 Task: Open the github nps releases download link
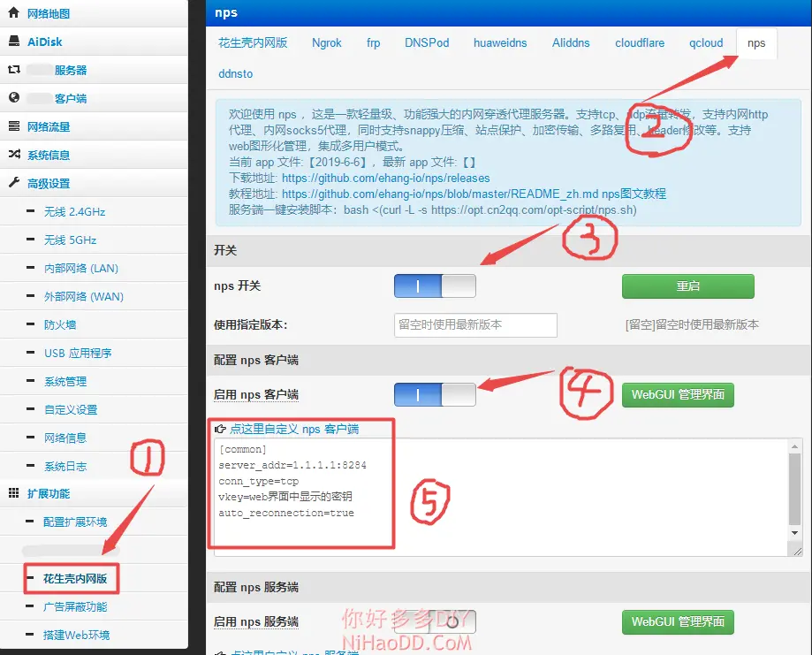[x=386, y=179]
